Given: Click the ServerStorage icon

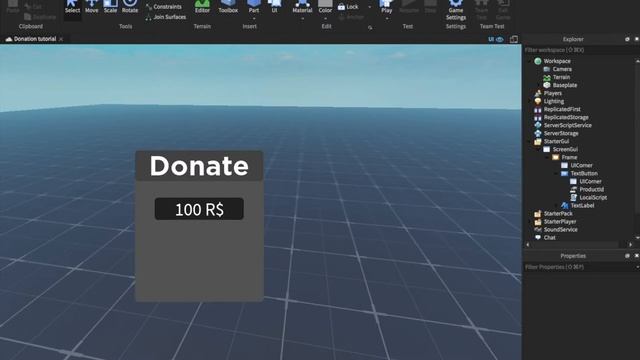Looking at the screenshot, I should coord(538,133).
